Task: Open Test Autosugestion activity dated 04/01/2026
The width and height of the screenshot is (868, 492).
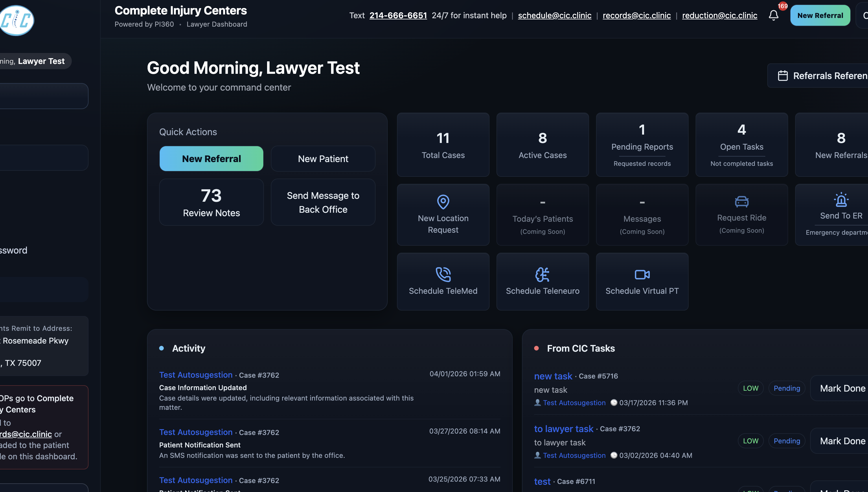Action: (196, 374)
